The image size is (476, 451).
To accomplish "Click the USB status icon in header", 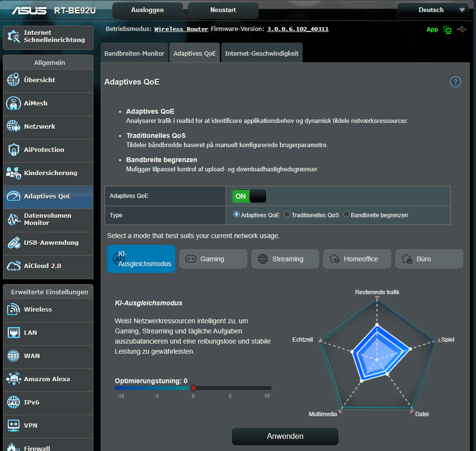I will pyautogui.click(x=461, y=30).
